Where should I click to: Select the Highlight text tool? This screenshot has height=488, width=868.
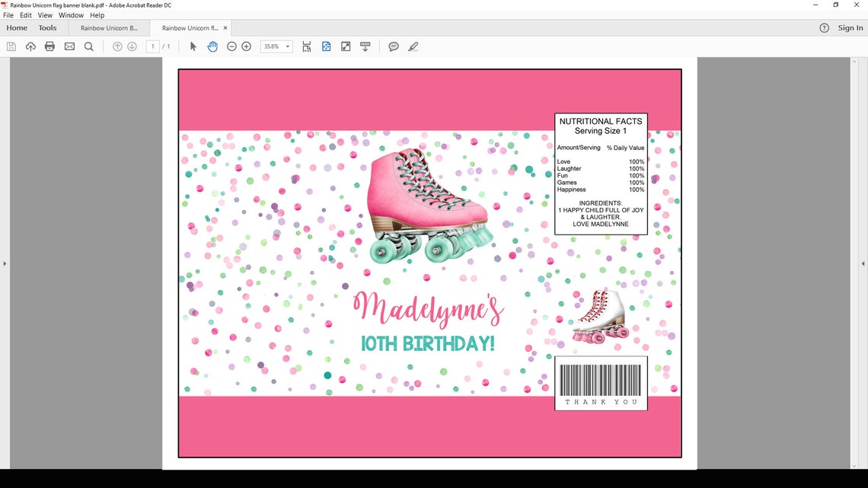click(x=413, y=46)
